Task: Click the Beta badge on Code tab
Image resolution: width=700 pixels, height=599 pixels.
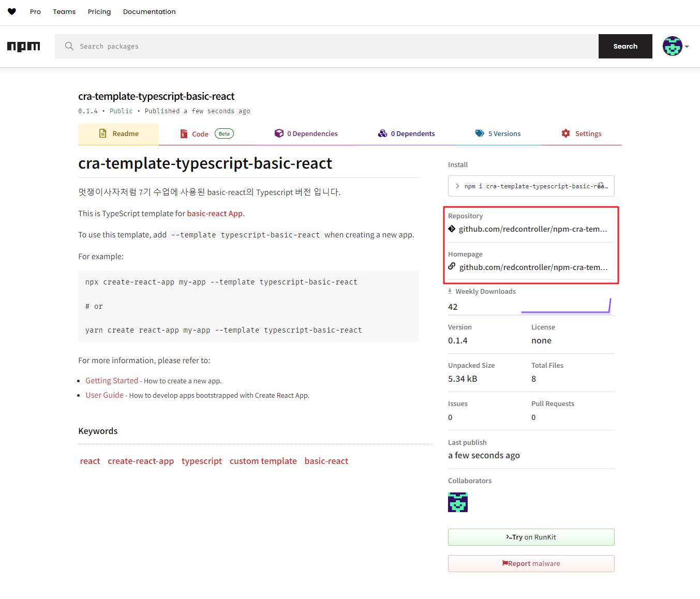Action: coord(224,133)
